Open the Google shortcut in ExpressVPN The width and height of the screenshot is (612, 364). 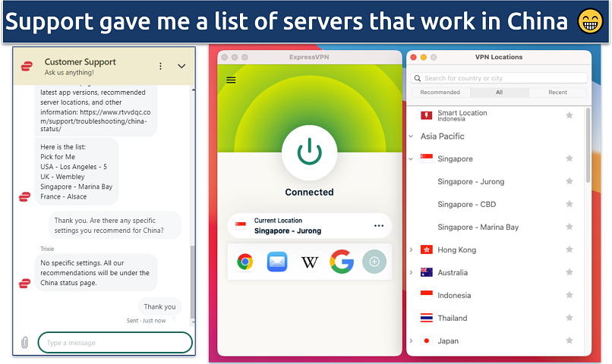click(x=342, y=262)
